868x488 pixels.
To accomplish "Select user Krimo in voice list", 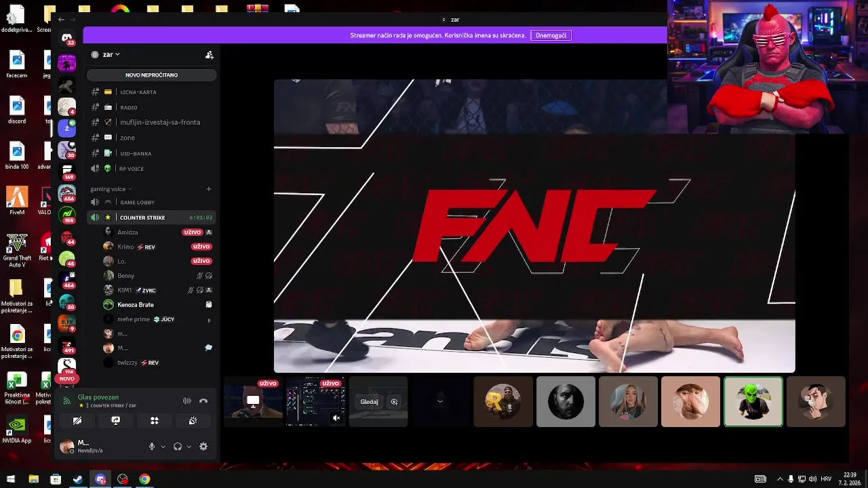I will tap(159, 247).
